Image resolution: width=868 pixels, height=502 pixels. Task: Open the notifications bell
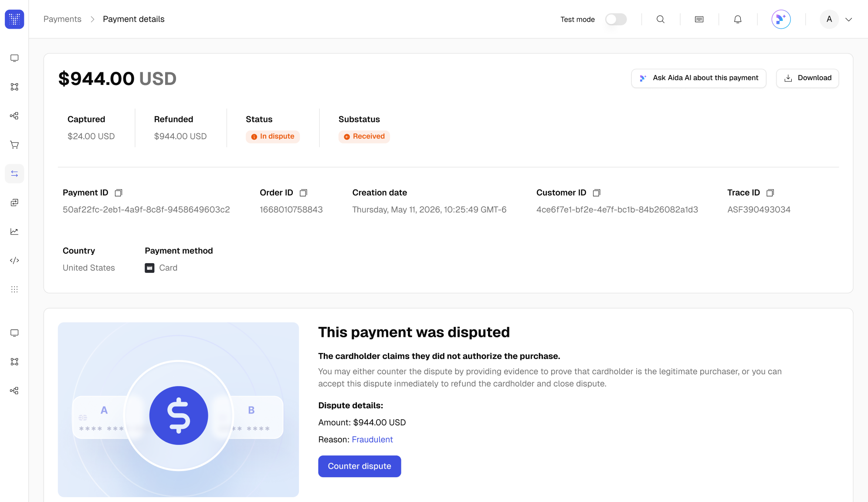click(x=738, y=19)
